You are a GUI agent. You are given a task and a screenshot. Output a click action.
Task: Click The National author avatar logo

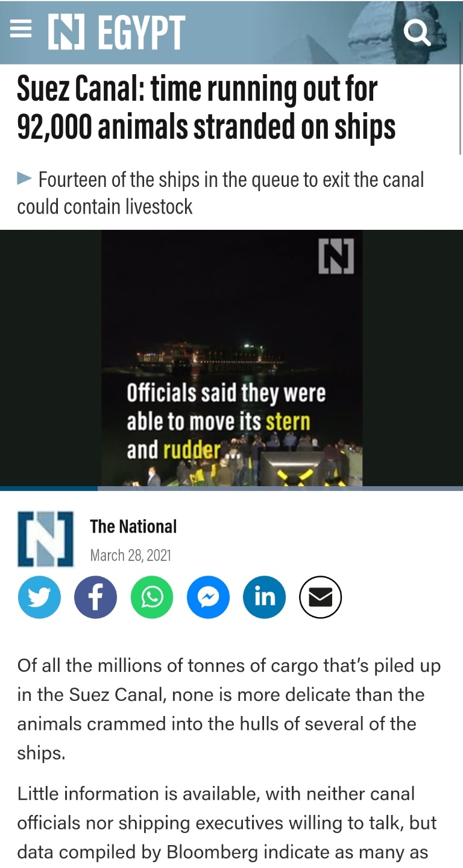(x=46, y=539)
